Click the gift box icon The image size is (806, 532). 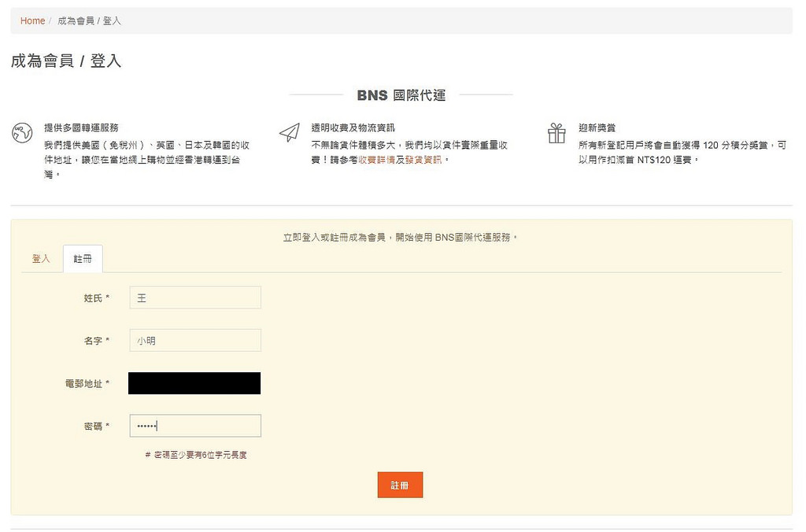coord(556,133)
